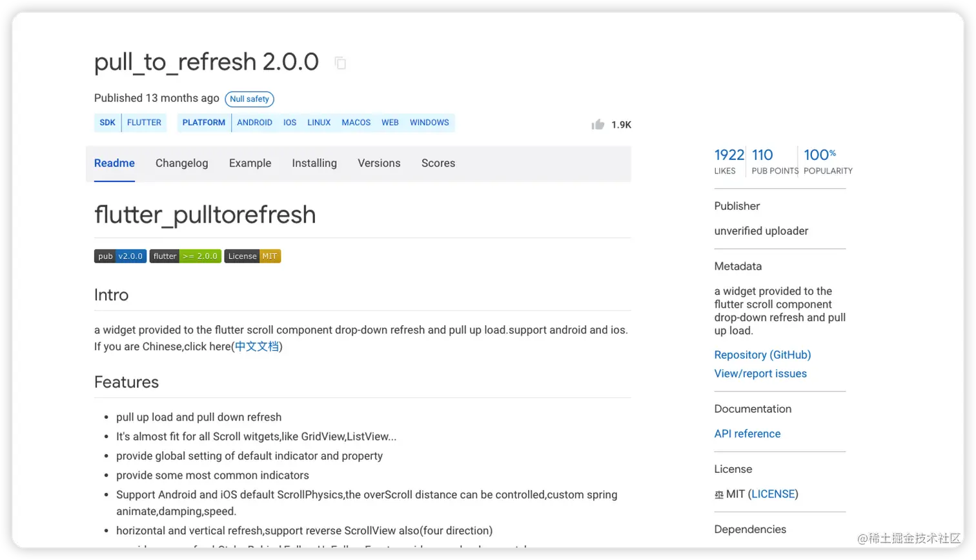Image resolution: width=976 pixels, height=560 pixels.
Task: View the Versions tab
Action: coord(379,163)
